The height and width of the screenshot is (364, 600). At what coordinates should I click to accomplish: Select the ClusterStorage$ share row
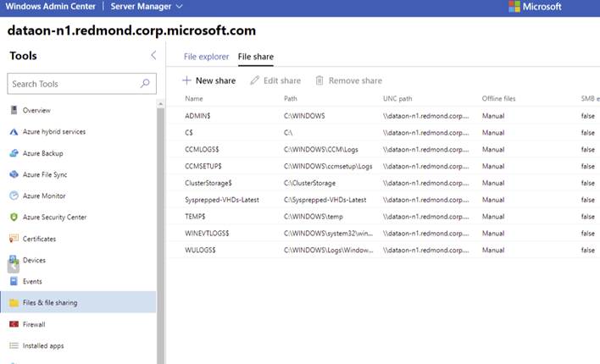pos(384,183)
